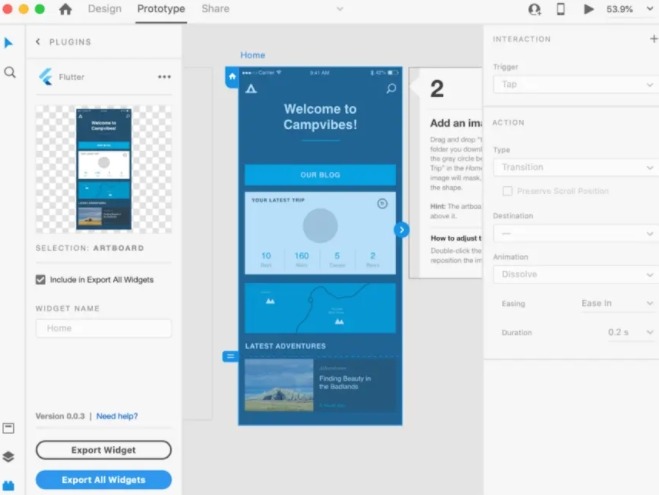This screenshot has width=659, height=495.
Task: Select the Version 0.0.3 text
Action: pyautogui.click(x=60, y=416)
